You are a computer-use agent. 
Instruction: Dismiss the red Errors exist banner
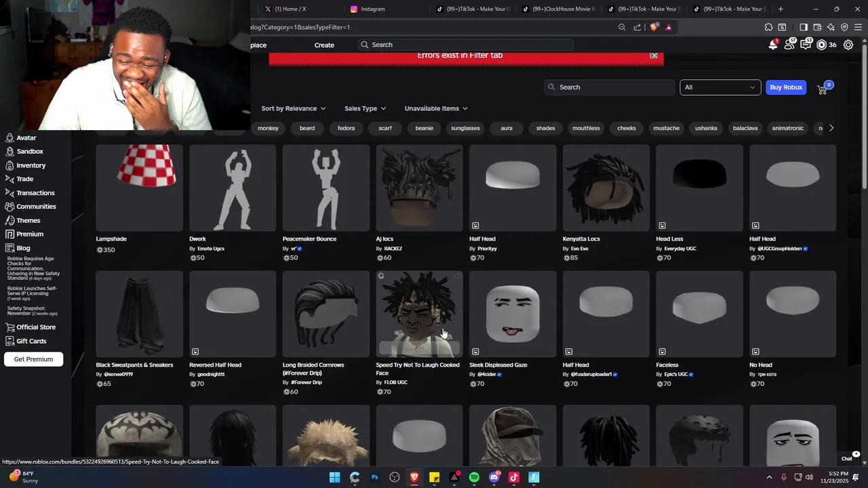654,56
